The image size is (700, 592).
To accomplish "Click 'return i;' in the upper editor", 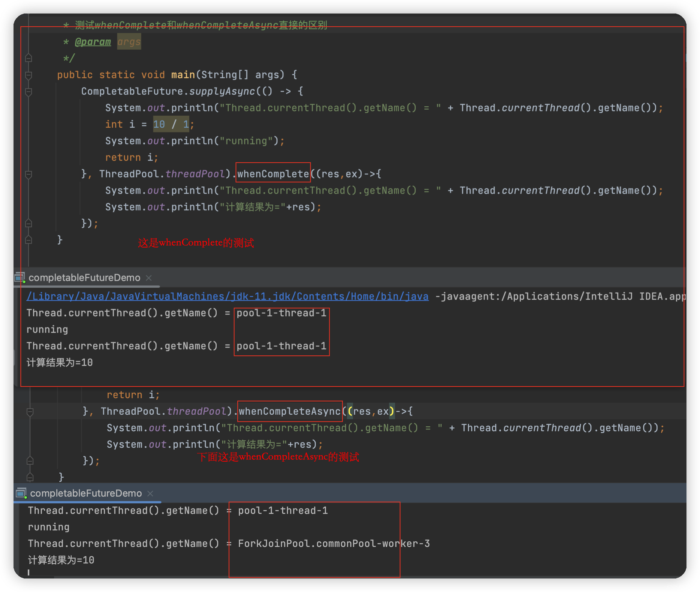I will 131,157.
